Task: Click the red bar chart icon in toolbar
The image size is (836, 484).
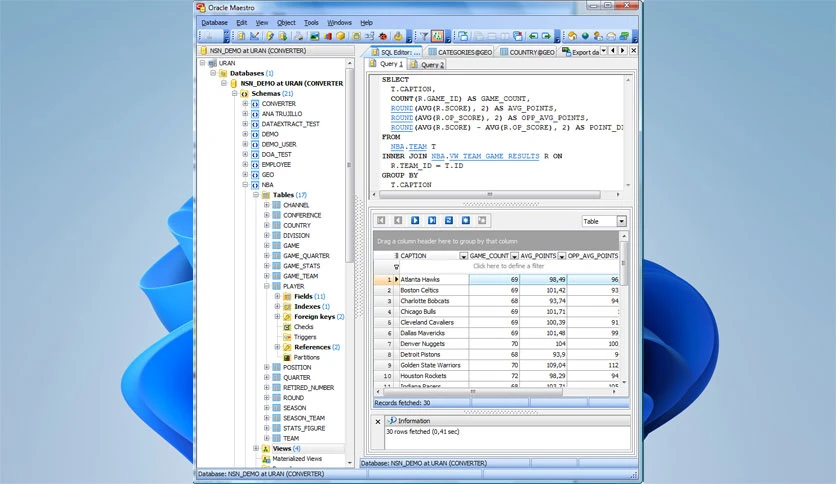Action: click(327, 36)
